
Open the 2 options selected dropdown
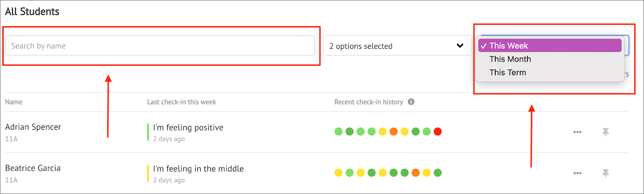coord(397,45)
